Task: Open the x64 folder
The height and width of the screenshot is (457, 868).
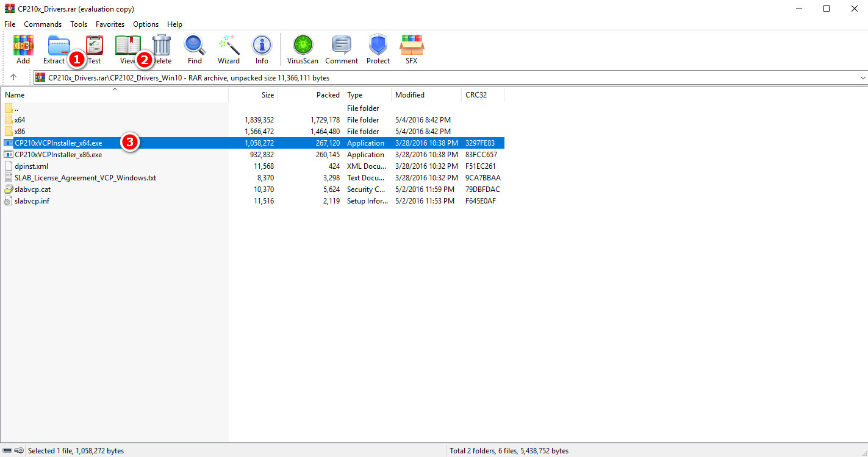Action: point(20,120)
